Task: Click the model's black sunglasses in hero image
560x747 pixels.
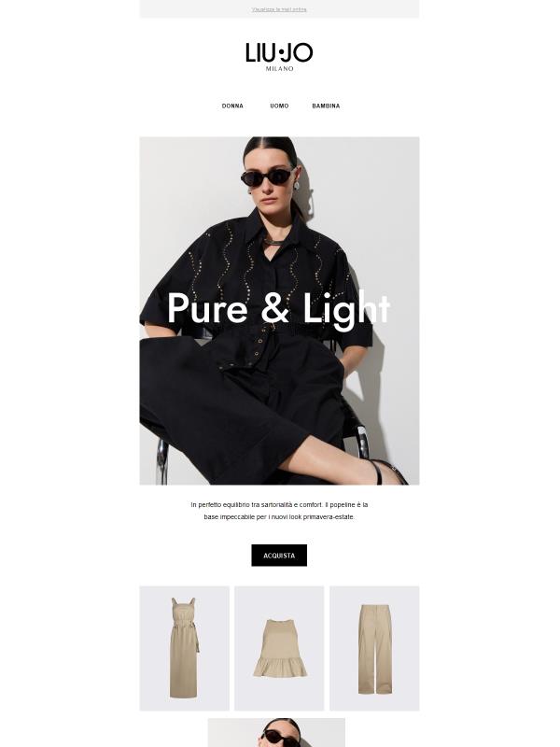Action: 267,177
